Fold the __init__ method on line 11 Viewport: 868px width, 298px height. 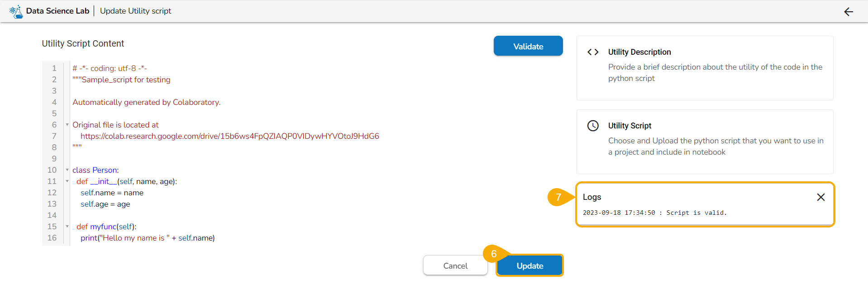(67, 181)
